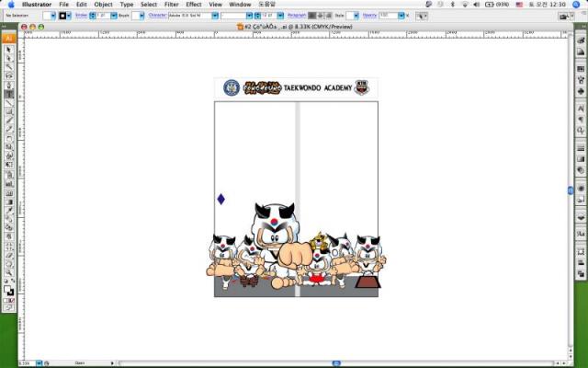Click the Paragraph link in control bar
Image resolution: width=588 pixels, height=368 pixels.
coord(297,16)
